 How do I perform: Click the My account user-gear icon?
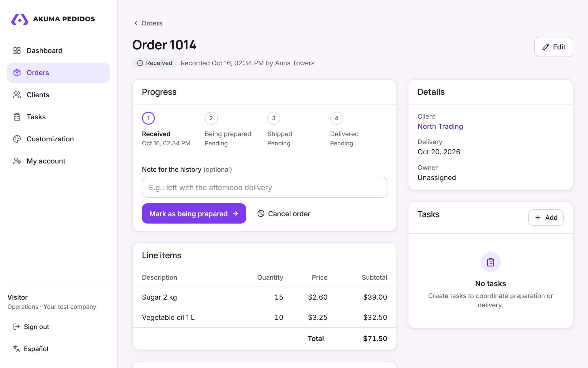17,161
